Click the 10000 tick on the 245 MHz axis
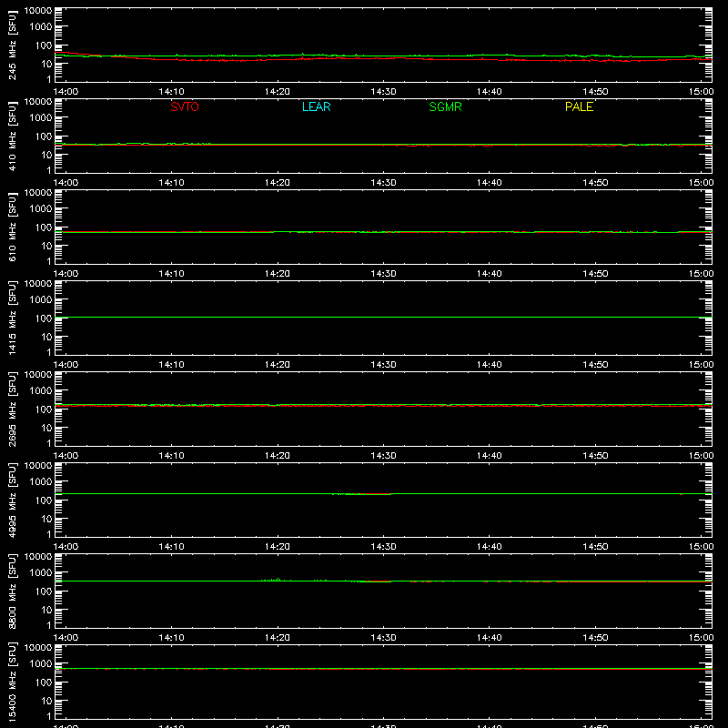Viewport: 728px width, 728px height. 38,10
